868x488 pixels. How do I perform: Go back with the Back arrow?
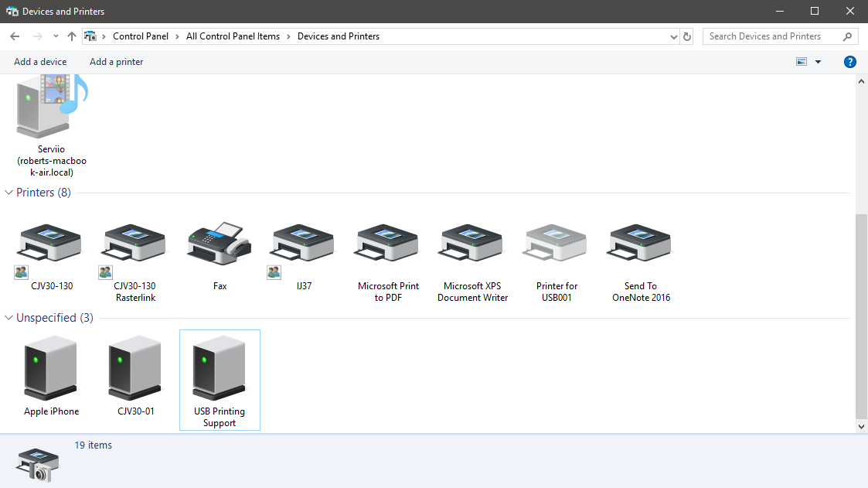[x=15, y=36]
